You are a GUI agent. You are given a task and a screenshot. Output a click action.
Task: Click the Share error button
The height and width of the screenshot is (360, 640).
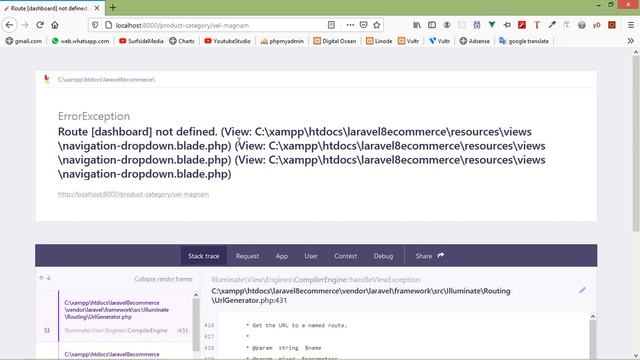(x=429, y=256)
